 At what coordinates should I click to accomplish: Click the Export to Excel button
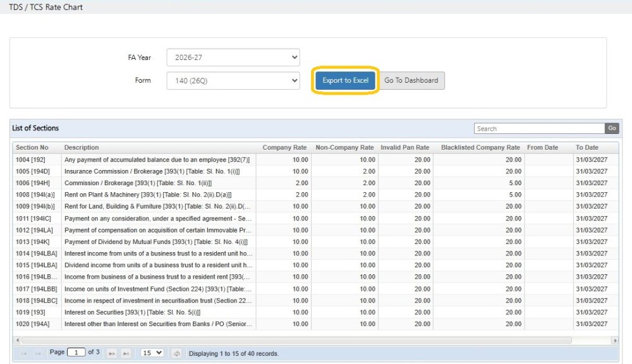point(346,80)
